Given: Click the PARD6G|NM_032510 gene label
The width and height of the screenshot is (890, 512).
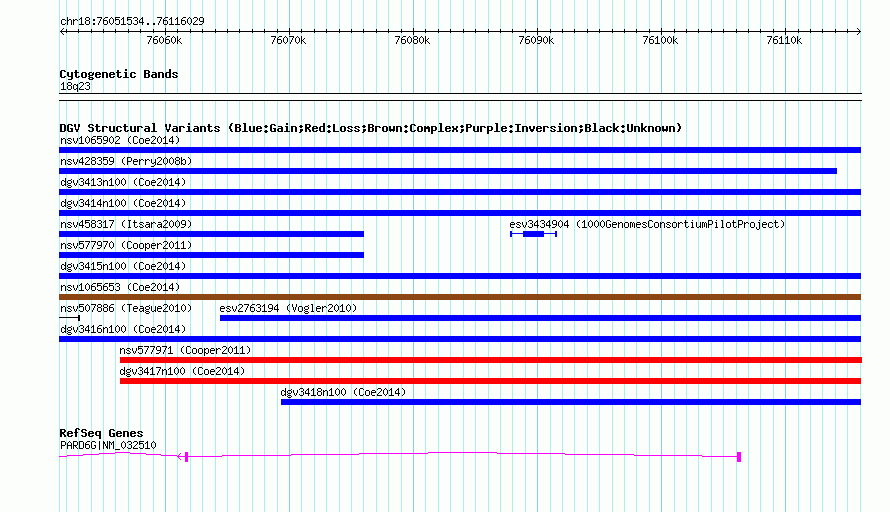Looking at the screenshot, I should point(108,446).
